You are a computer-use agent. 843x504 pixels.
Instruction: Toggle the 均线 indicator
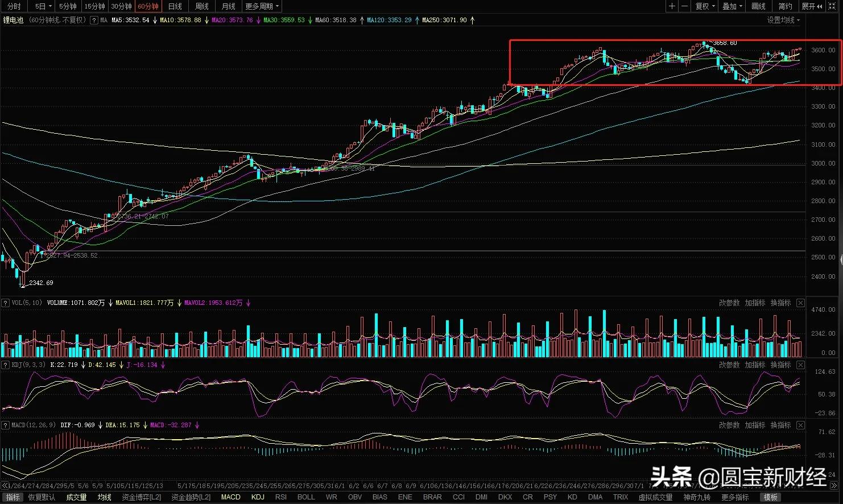pyautogui.click(x=104, y=497)
